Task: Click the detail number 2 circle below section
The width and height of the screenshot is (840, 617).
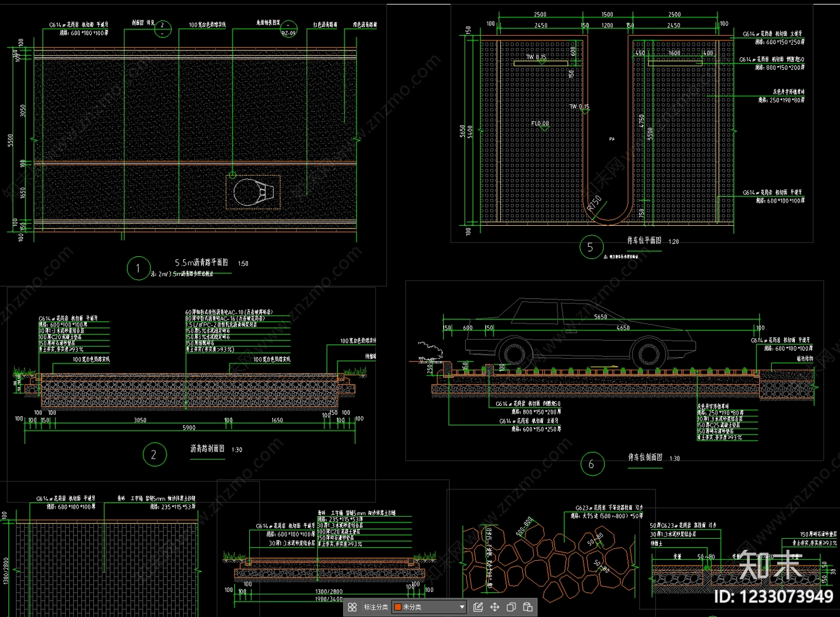Action: click(154, 454)
